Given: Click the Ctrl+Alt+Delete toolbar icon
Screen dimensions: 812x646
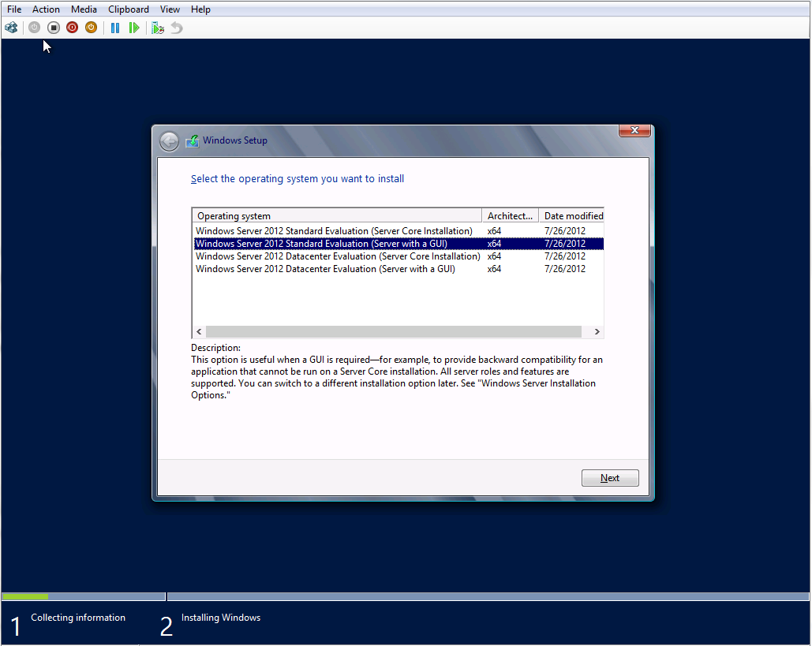Looking at the screenshot, I should [11, 28].
